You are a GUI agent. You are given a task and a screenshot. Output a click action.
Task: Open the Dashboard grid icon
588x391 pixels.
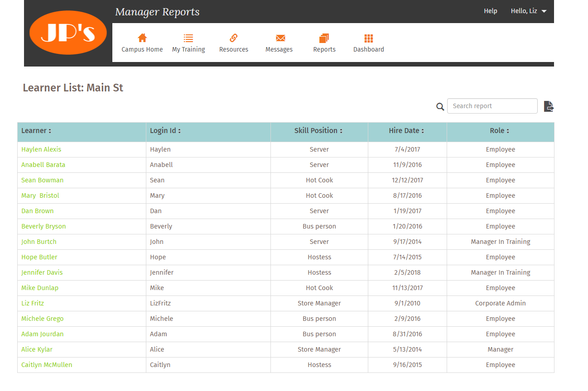pyautogui.click(x=368, y=38)
